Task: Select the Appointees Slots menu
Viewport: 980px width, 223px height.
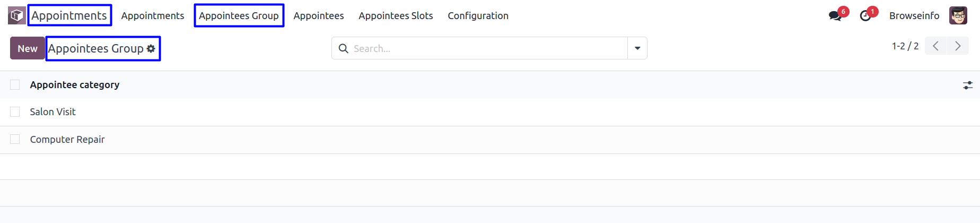Action: 396,16
